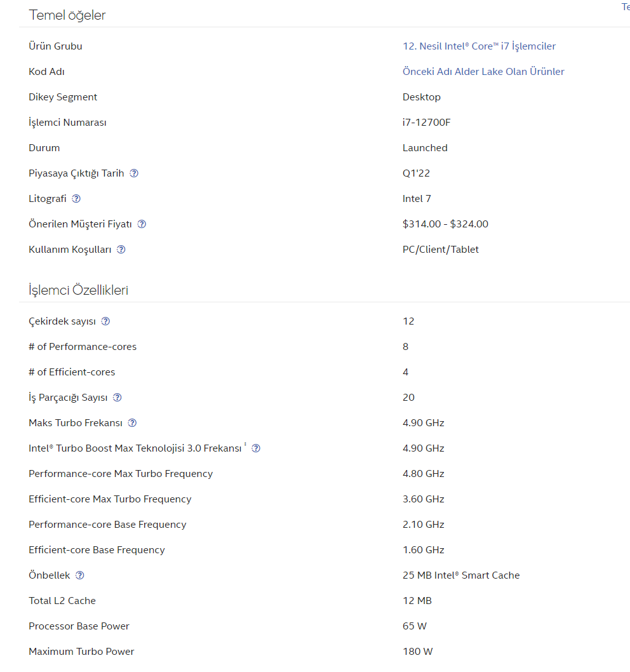Follow the Önceki Adı Alder Lake Olan Ürünler link
The width and height of the screenshot is (630, 672).
click(483, 72)
